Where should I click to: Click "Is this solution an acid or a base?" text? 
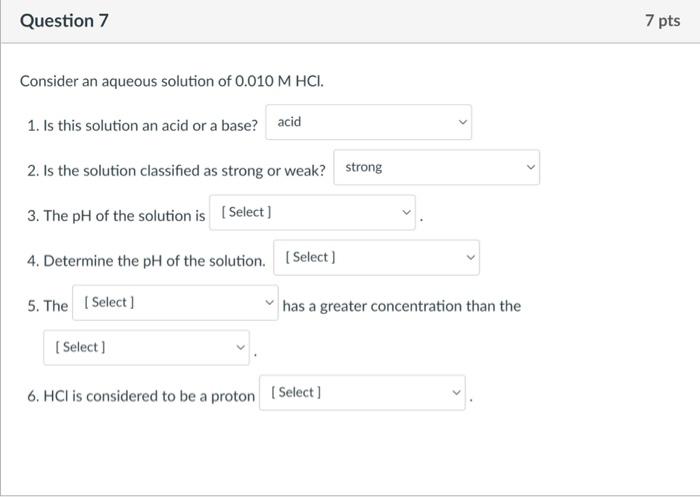click(143, 125)
